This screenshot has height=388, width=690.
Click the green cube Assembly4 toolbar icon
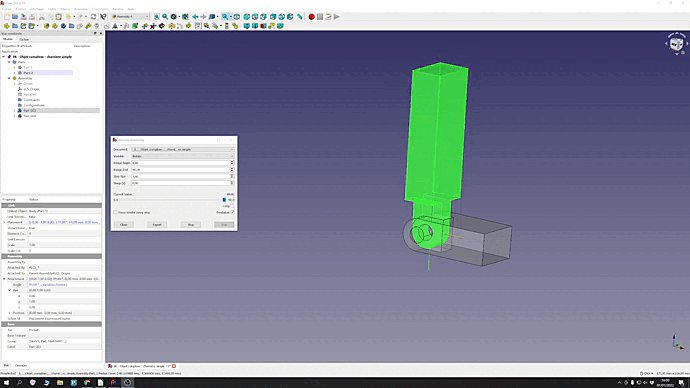tap(135, 26)
